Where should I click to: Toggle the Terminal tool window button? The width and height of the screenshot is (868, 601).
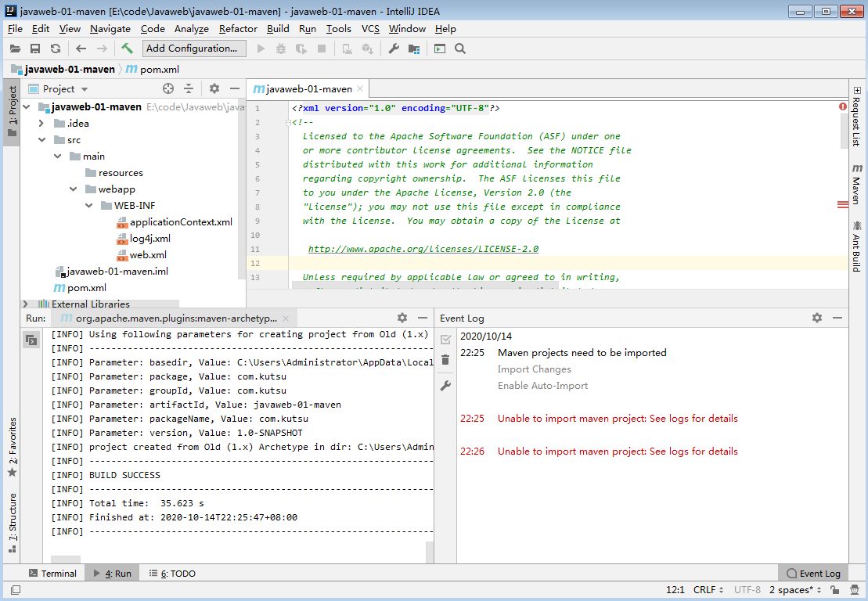tap(52, 574)
